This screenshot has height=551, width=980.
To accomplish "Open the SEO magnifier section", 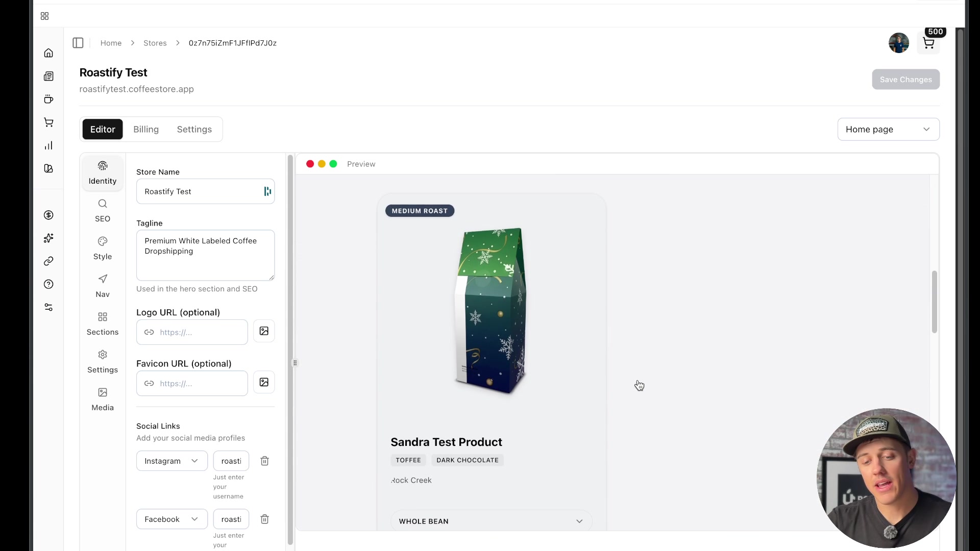I will coord(103,210).
